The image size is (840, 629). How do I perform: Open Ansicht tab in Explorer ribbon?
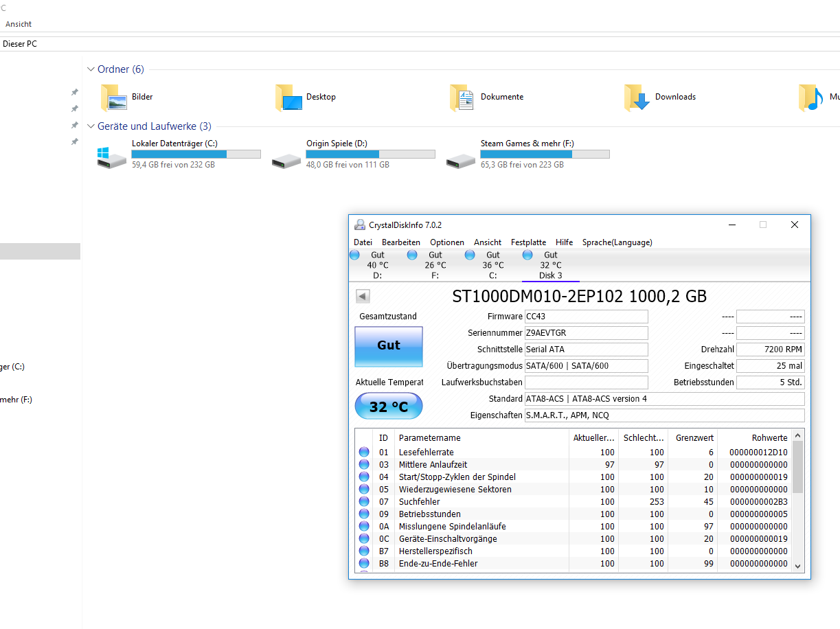point(19,24)
